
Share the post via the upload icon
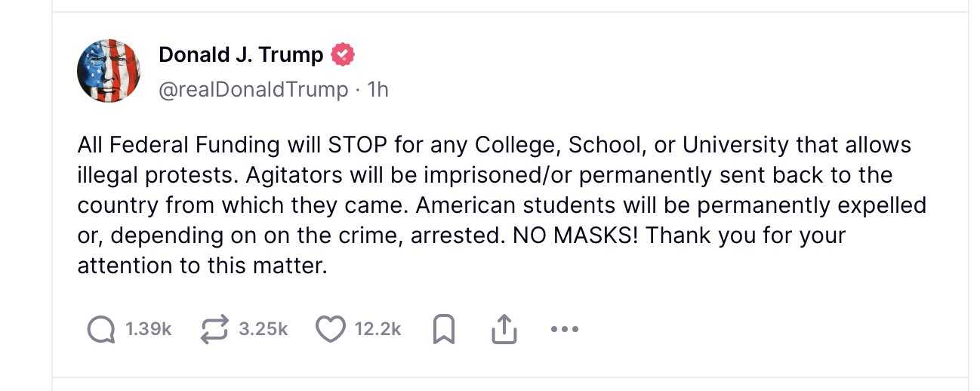pyautogui.click(x=504, y=329)
